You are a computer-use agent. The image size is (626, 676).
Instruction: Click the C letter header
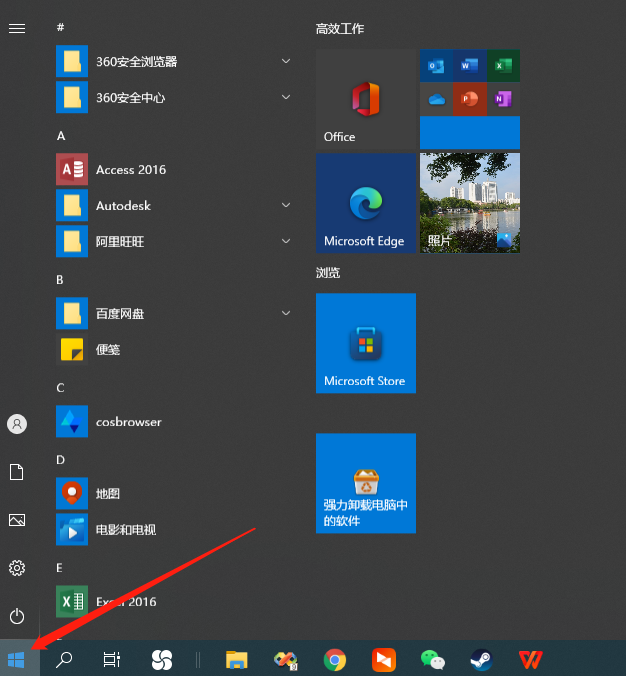click(60, 388)
